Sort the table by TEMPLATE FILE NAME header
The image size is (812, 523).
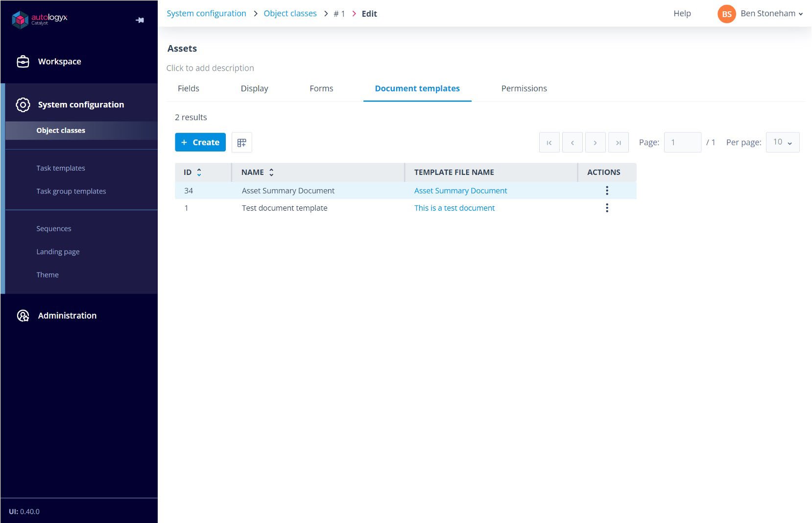tap(454, 172)
